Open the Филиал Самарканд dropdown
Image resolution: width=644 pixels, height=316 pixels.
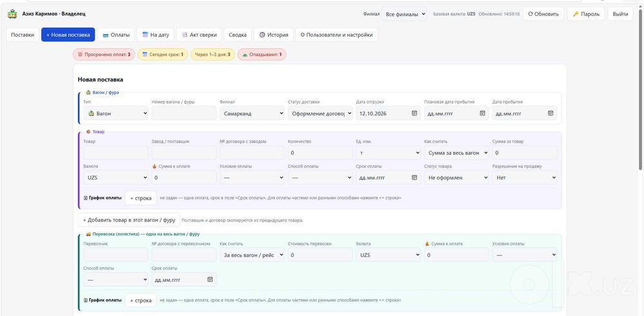click(252, 113)
